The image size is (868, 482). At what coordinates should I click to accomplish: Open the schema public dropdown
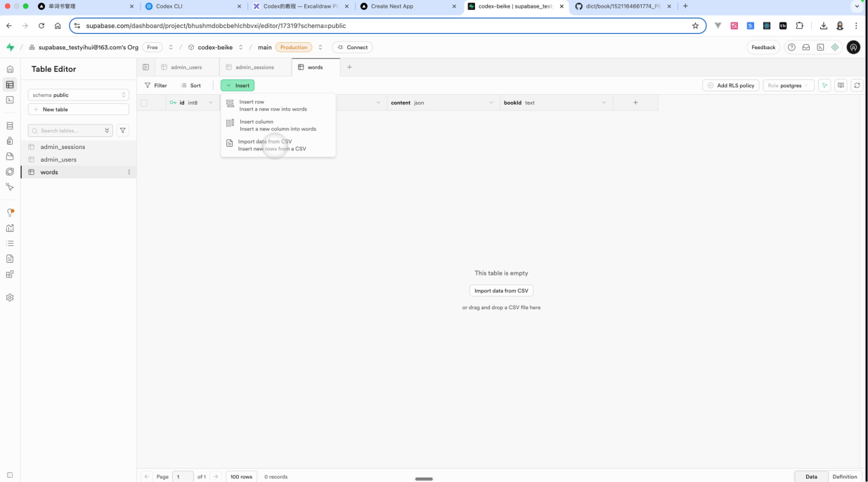click(79, 95)
